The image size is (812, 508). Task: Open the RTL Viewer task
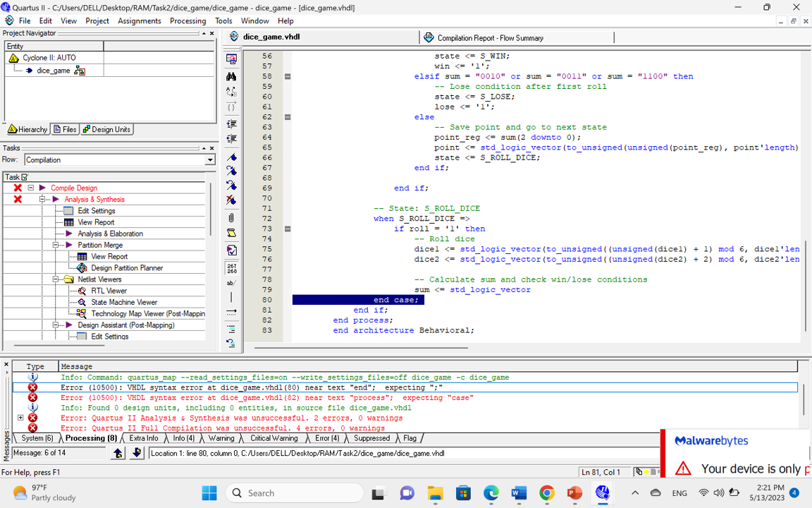109,291
